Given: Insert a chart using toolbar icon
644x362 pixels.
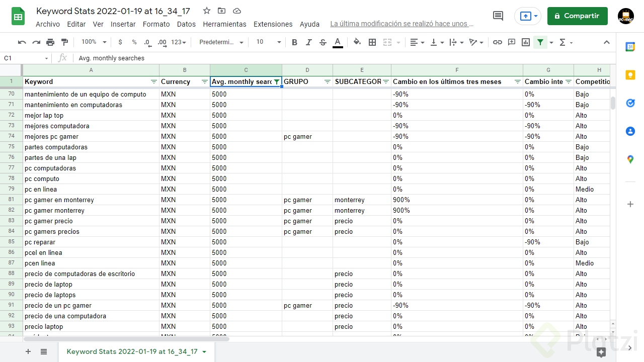Looking at the screenshot, I should [526, 42].
